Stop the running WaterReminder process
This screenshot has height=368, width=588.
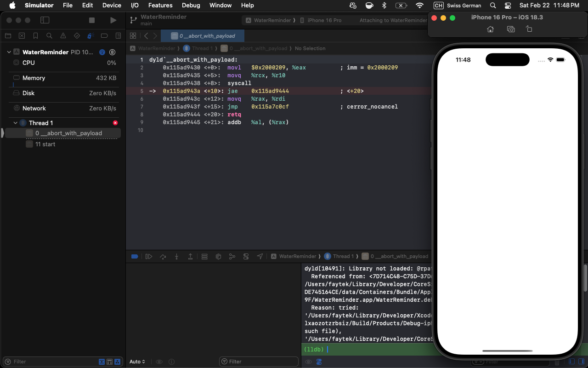92,20
